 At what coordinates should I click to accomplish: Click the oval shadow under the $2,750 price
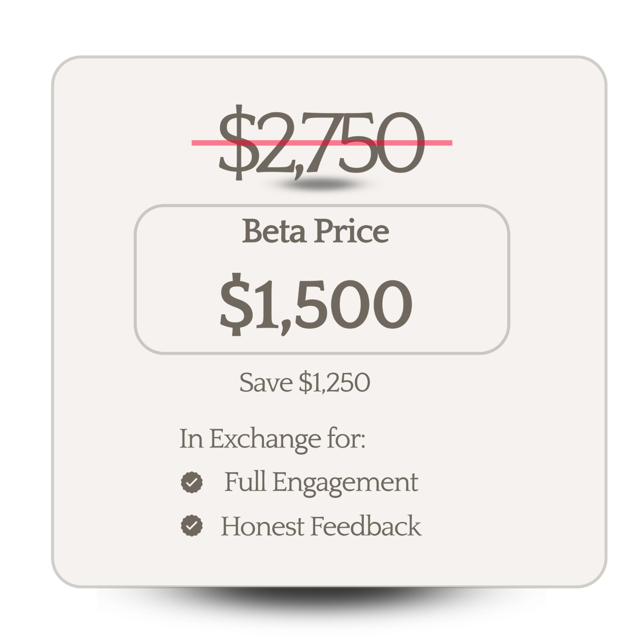tap(321, 184)
